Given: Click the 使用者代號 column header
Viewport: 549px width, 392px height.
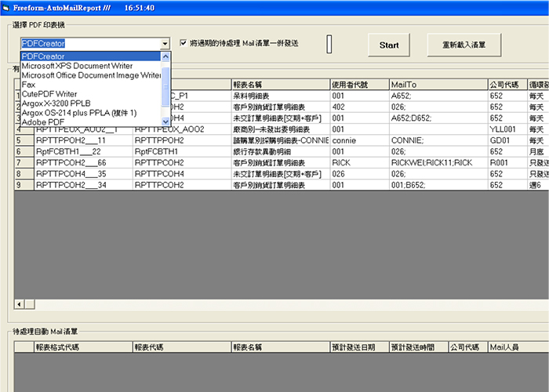Looking at the screenshot, I should (359, 85).
